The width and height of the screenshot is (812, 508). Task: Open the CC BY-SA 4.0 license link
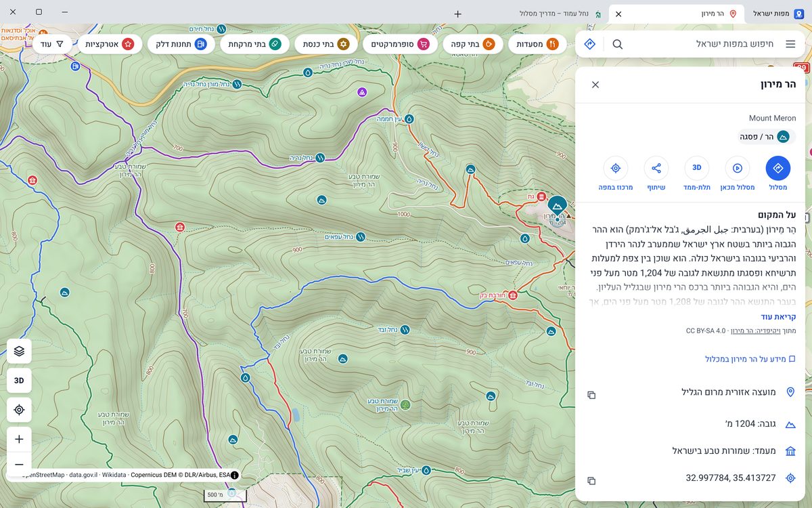pyautogui.click(x=705, y=331)
